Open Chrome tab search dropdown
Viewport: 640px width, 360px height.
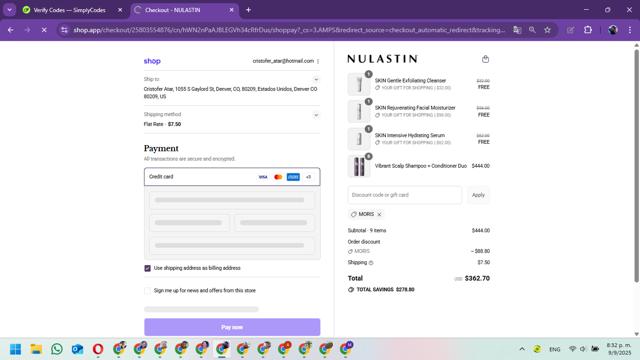(x=9, y=10)
